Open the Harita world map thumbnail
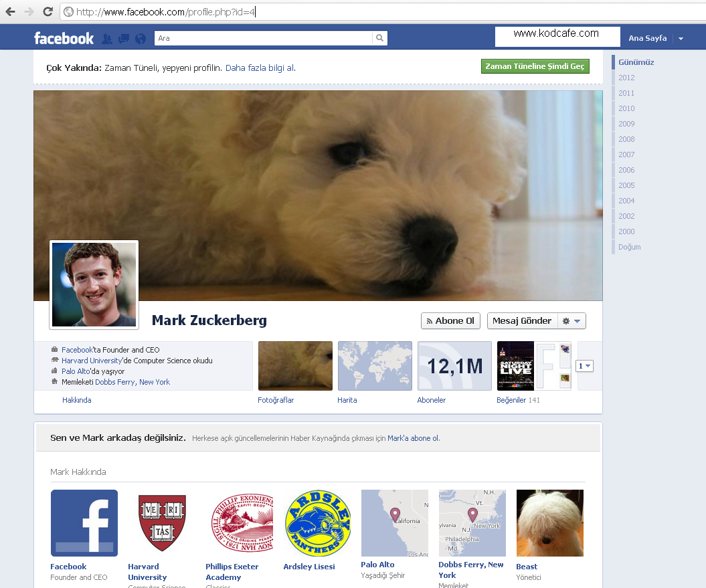The height and width of the screenshot is (588, 706). click(x=375, y=366)
